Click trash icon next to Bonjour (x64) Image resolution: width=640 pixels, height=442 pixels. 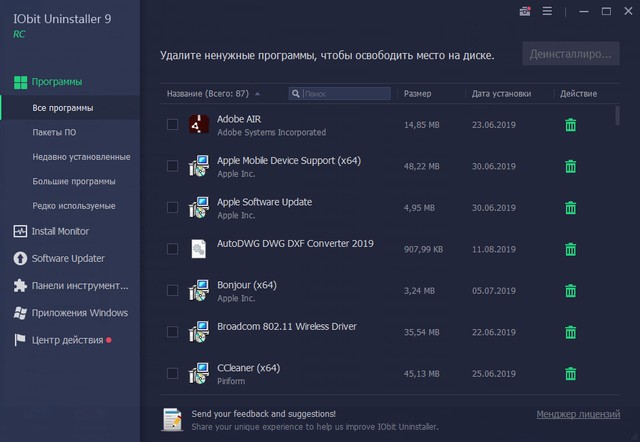(x=570, y=291)
